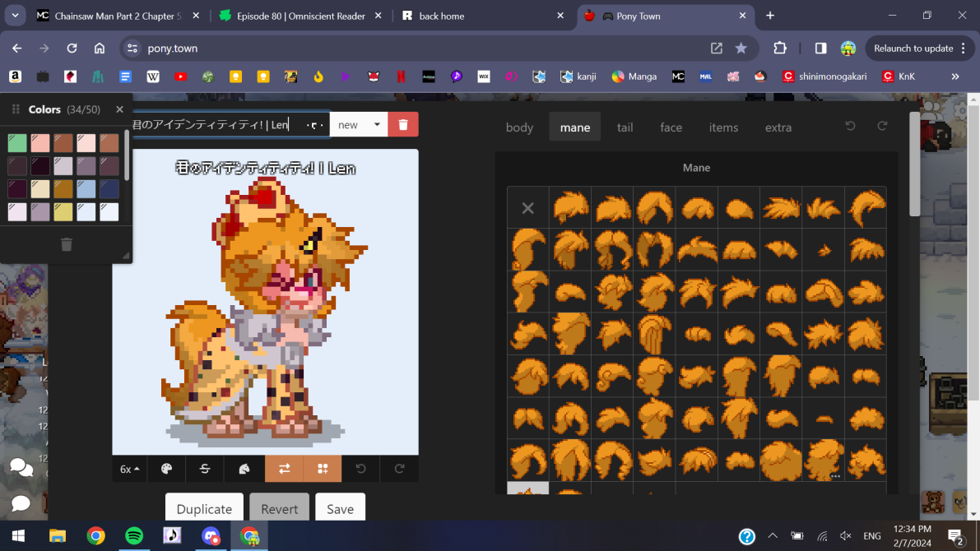
Task: Click the Save button
Action: pos(340,508)
